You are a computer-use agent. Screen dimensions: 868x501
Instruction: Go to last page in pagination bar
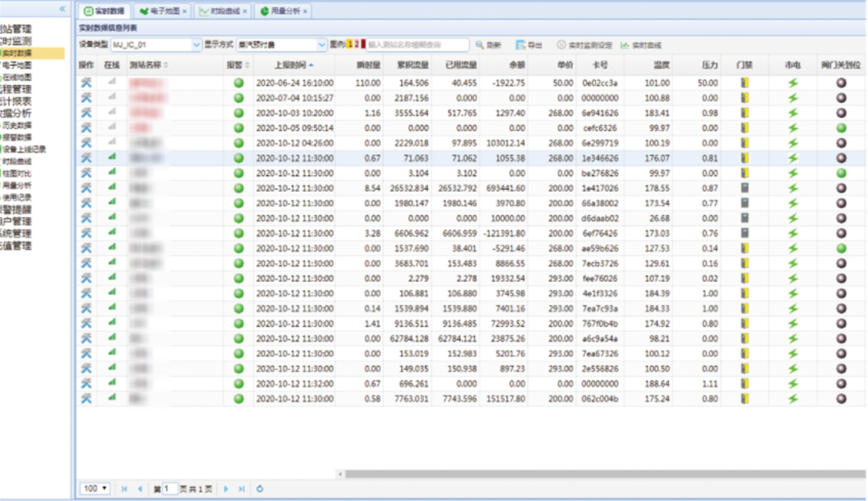pos(242,489)
